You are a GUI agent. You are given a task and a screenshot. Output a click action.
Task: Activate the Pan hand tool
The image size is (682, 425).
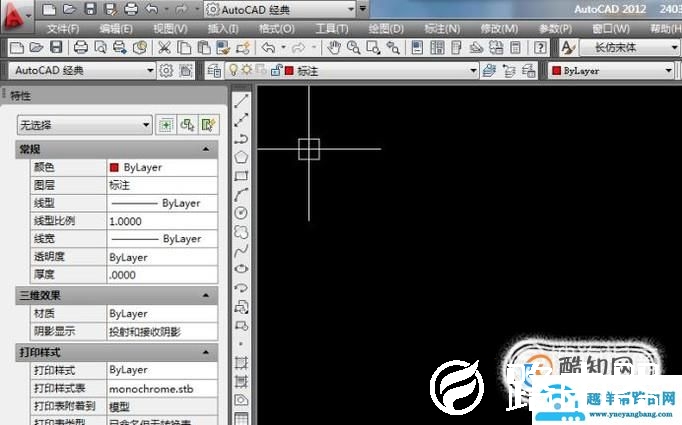tap(334, 47)
